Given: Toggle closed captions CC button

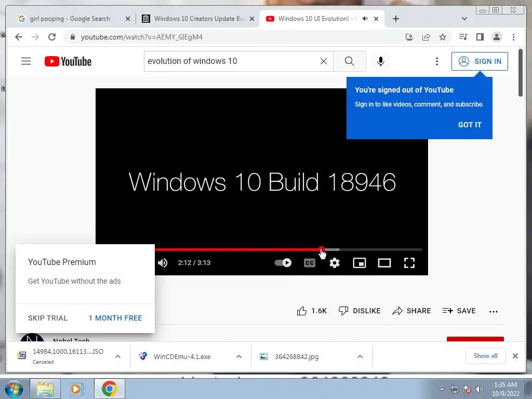Looking at the screenshot, I should pyautogui.click(x=310, y=263).
